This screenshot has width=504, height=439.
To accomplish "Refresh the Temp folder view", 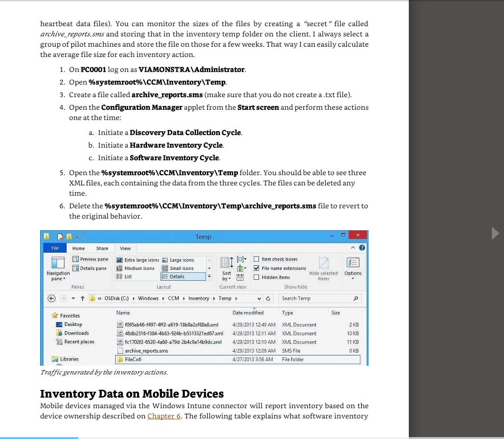I will (x=268, y=298).
